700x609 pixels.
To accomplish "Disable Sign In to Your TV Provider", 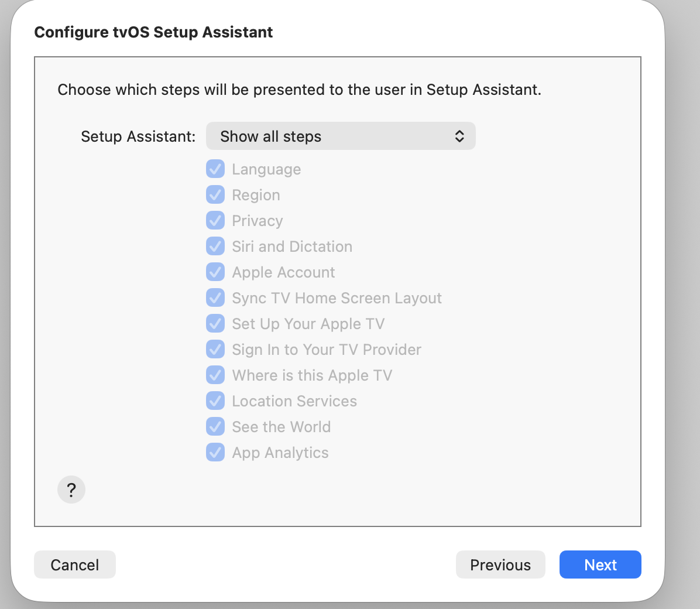I will [215, 349].
